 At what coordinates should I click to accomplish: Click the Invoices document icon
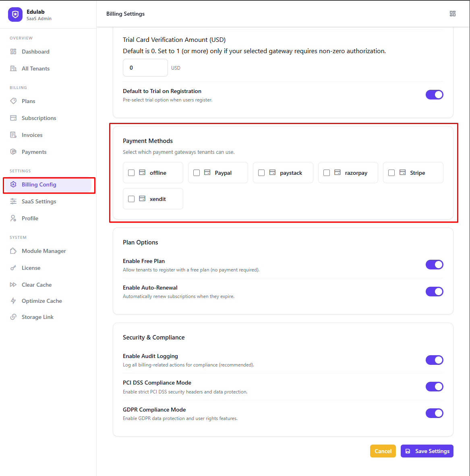click(13, 135)
